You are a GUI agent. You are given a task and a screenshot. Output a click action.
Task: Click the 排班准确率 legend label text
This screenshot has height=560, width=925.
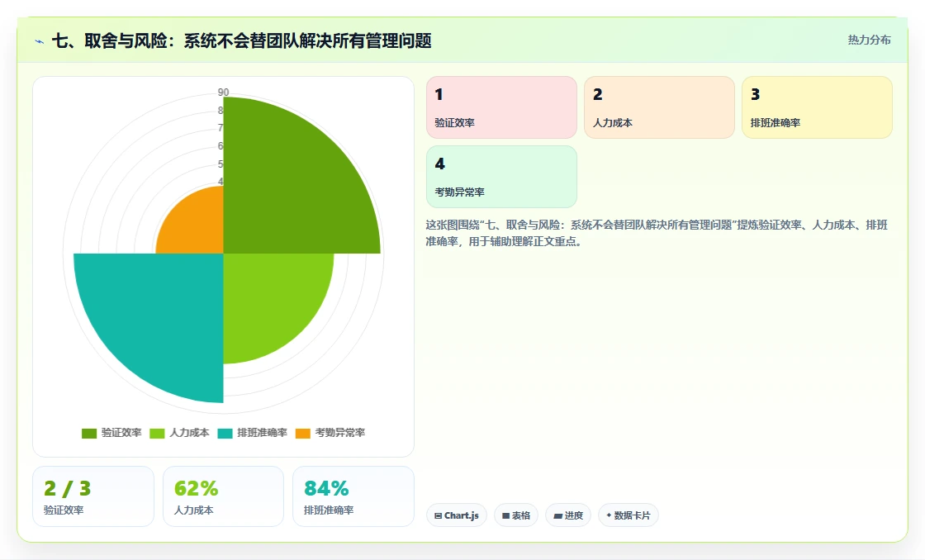coord(262,433)
